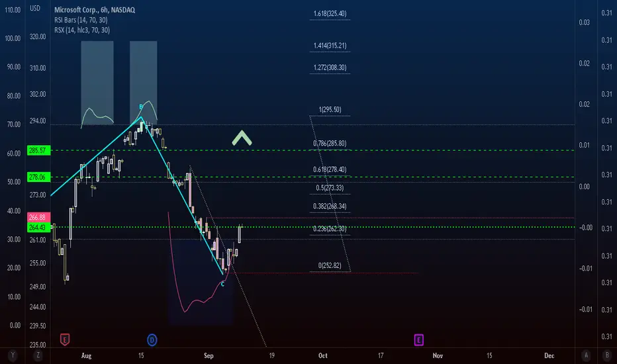Click the green 278.06 price label
This screenshot has width=617, height=364.
point(38,177)
